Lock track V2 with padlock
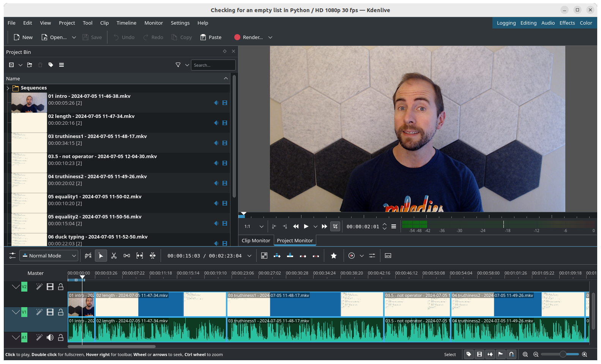The width and height of the screenshot is (601, 364). [61, 287]
